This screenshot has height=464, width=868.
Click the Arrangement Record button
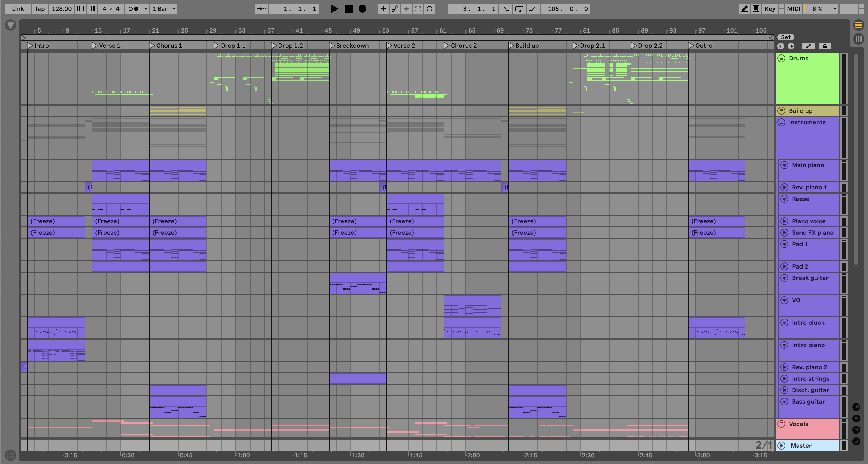[x=362, y=9]
